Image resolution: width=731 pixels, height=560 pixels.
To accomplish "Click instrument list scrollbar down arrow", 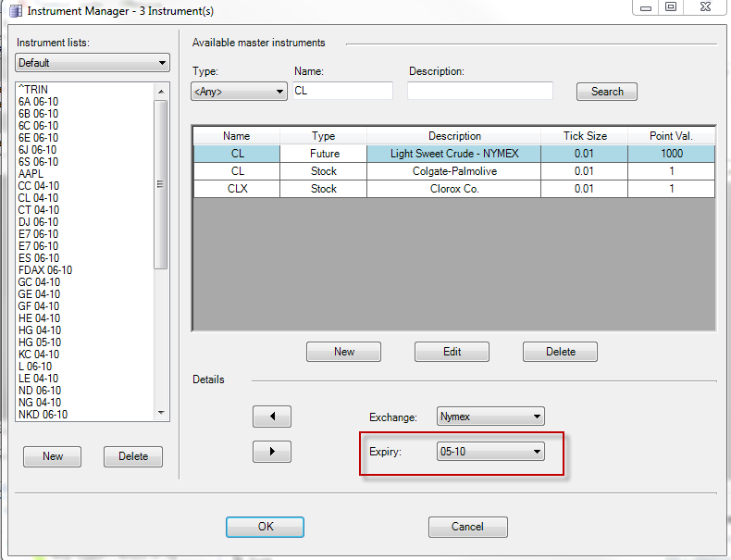I will tap(161, 413).
